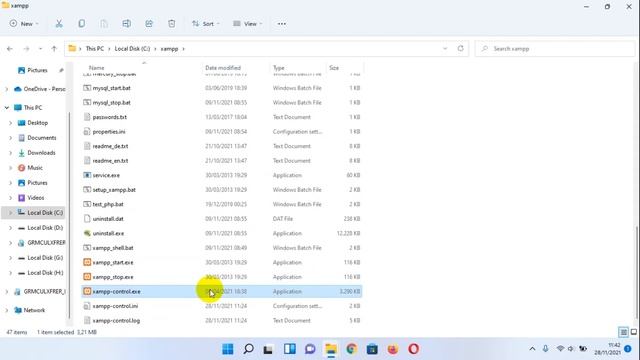Image resolution: width=640 pixels, height=360 pixels.
Task: Go up one folder level arrow
Action: pos(54,49)
